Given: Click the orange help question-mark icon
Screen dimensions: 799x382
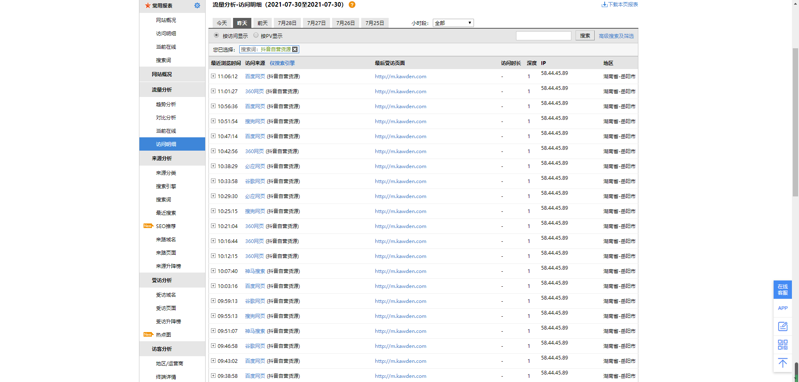Looking at the screenshot, I should [x=352, y=5].
